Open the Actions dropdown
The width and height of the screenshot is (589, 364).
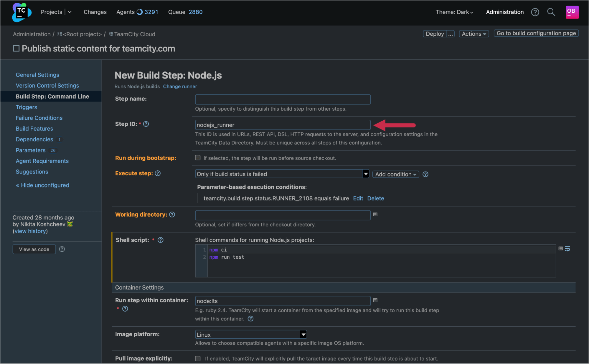[x=474, y=34]
